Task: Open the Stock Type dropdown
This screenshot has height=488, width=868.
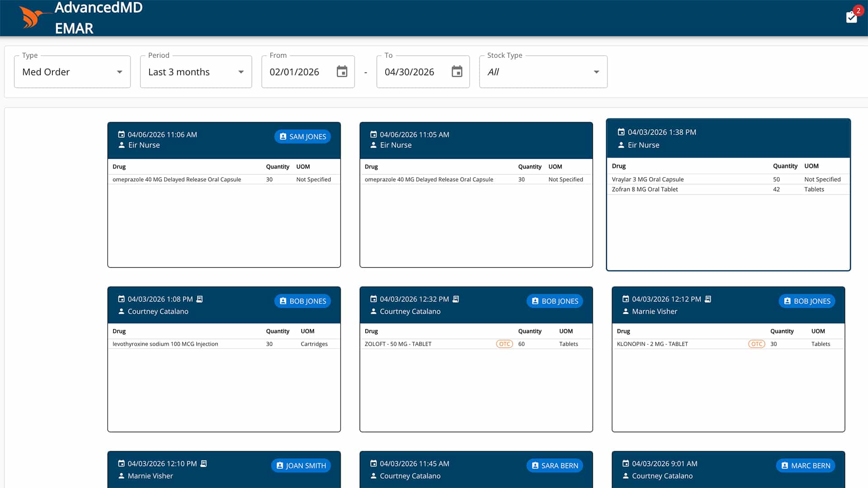Action: click(543, 72)
